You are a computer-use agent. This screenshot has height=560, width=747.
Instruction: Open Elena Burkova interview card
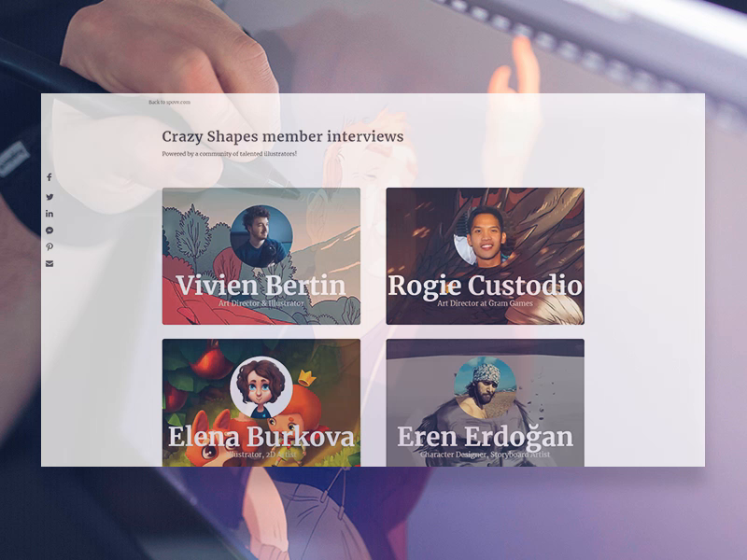point(261,403)
